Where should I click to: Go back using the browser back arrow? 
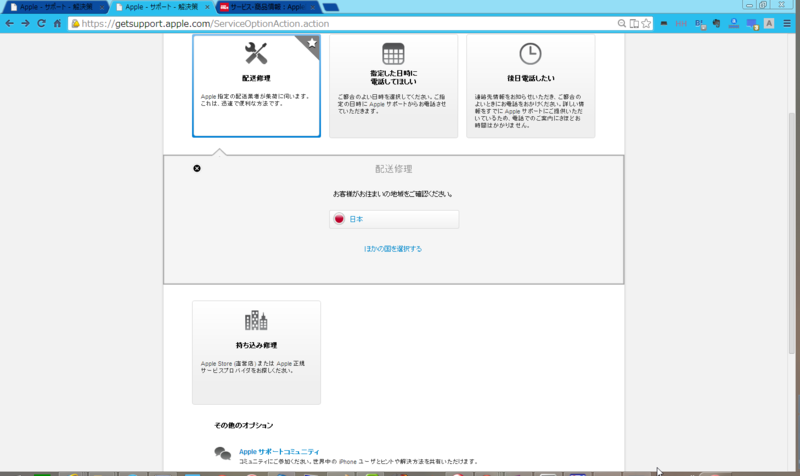9,23
